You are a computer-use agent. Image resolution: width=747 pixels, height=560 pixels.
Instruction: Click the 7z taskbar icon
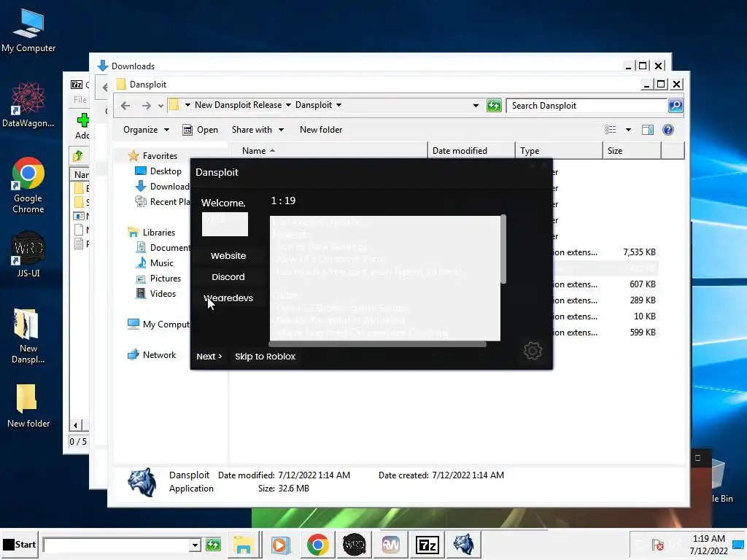point(427,544)
